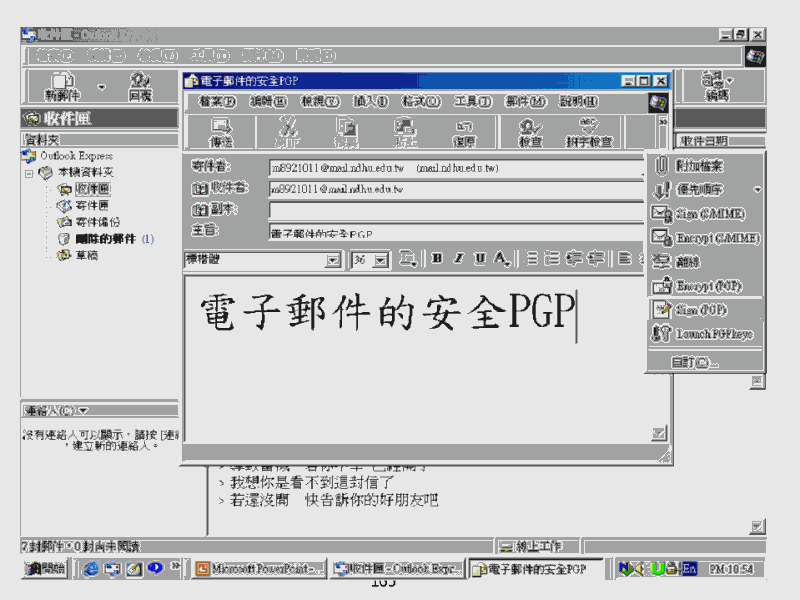This screenshot has width=800, height=600.
Task: Toggle Underline formatting button
Action: [x=479, y=259]
